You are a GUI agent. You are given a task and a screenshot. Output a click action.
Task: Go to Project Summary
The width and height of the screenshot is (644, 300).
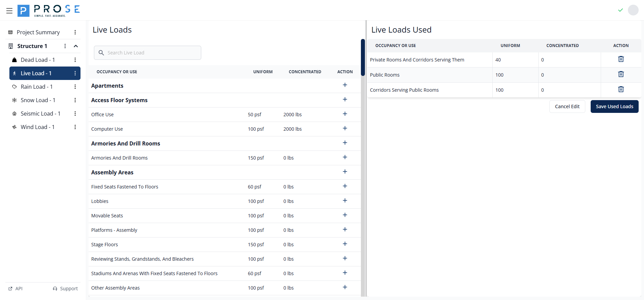coord(38,32)
